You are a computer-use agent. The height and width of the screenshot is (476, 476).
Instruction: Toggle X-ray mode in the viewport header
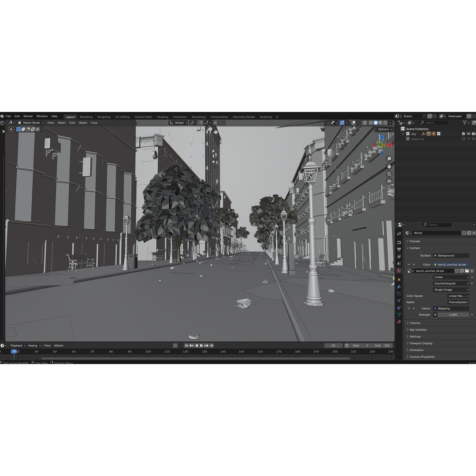pos(364,123)
